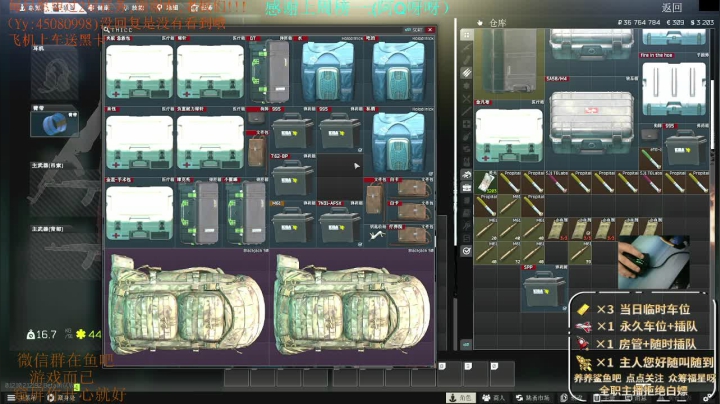This screenshot has width=720, height=404.
Task: Open the hamburger menu in bottom bar
Action: [x=11, y=398]
